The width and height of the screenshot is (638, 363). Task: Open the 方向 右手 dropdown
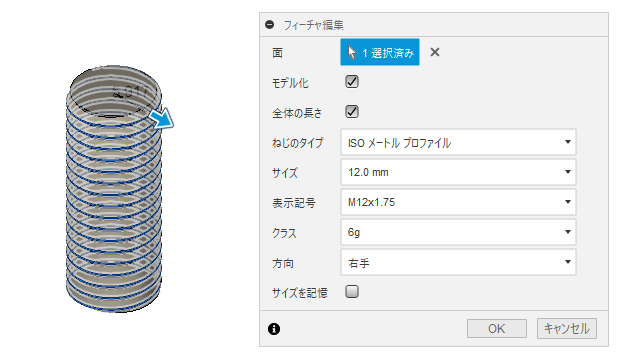click(458, 262)
